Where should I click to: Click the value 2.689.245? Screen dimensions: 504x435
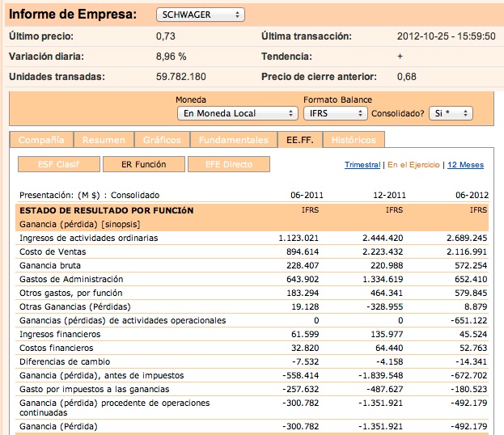467,238
